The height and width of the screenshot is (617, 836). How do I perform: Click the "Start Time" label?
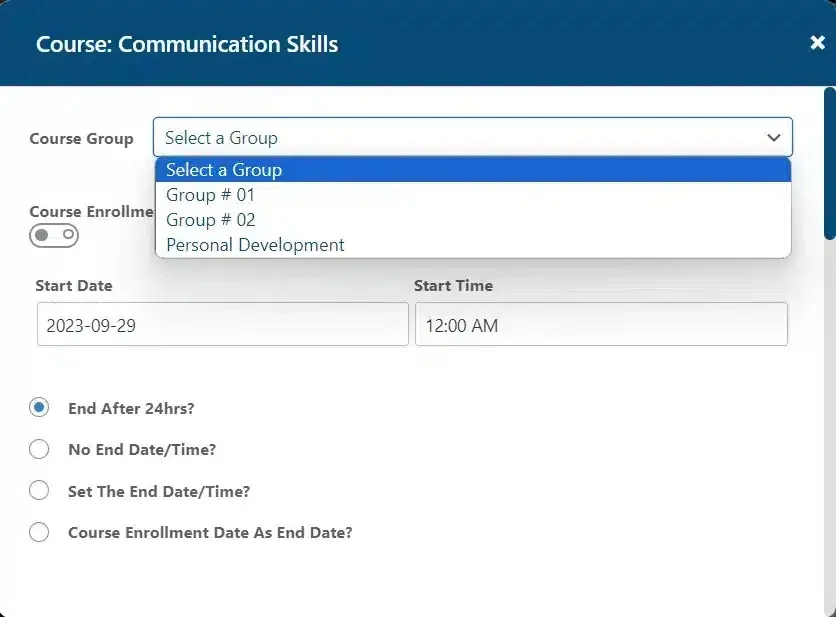(x=452, y=285)
